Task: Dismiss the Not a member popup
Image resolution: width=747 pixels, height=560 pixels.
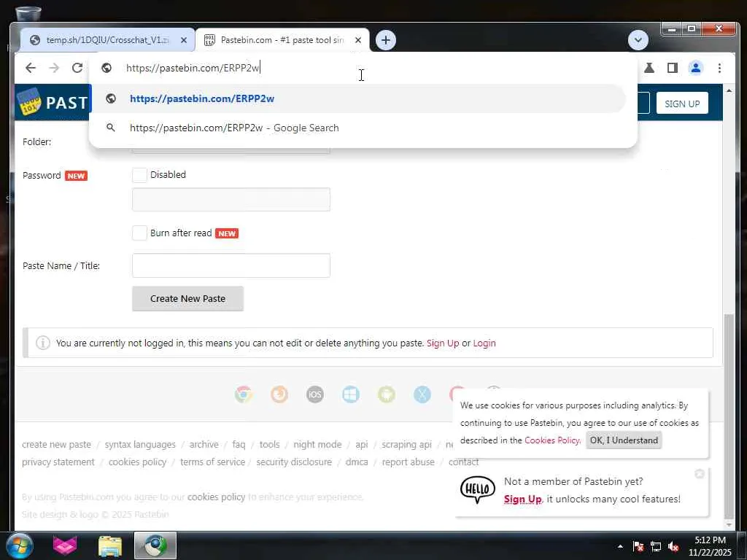Action: pos(700,473)
